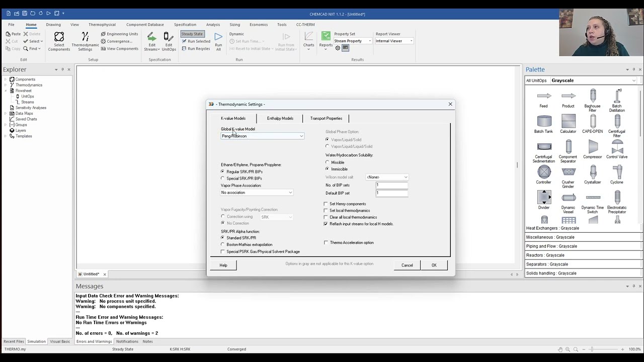This screenshot has width=644, height=362.
Task: Open the Sizing ribbon tab
Action: [x=234, y=25]
